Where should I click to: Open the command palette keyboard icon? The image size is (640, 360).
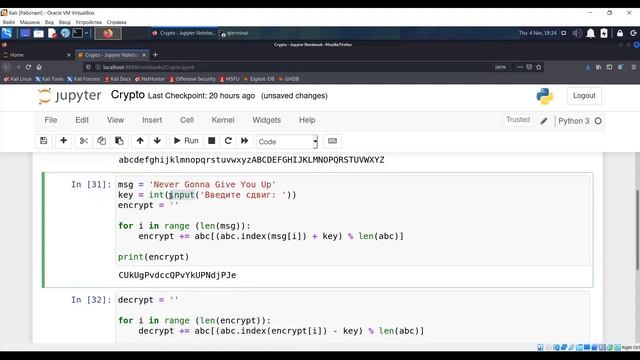click(x=332, y=141)
